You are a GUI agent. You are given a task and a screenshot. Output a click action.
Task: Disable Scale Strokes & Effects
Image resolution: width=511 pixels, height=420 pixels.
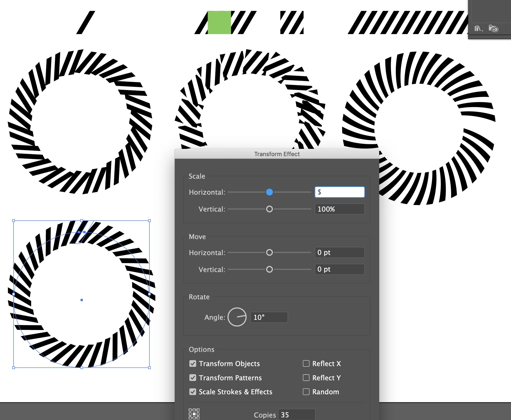[193, 392]
